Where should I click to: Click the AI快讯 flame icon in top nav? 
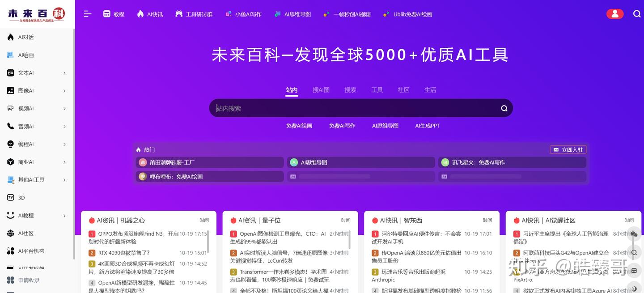[x=140, y=14]
